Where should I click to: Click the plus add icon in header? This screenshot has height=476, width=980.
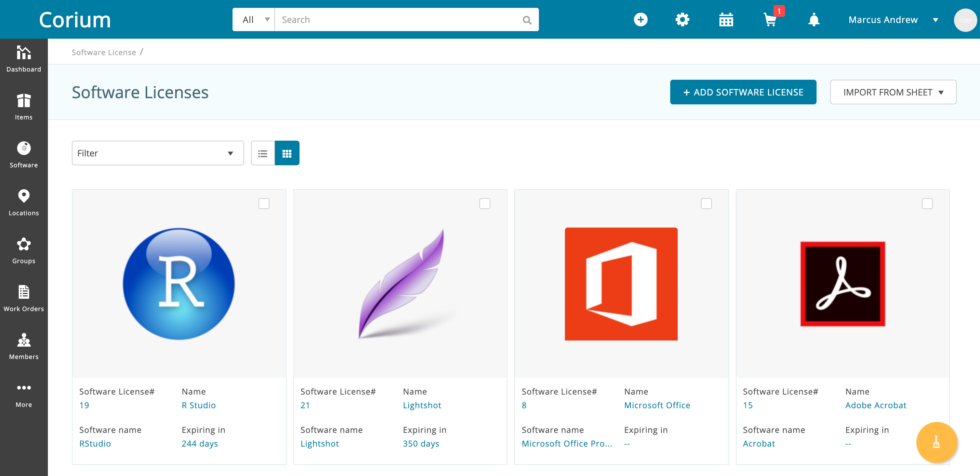(x=641, y=20)
